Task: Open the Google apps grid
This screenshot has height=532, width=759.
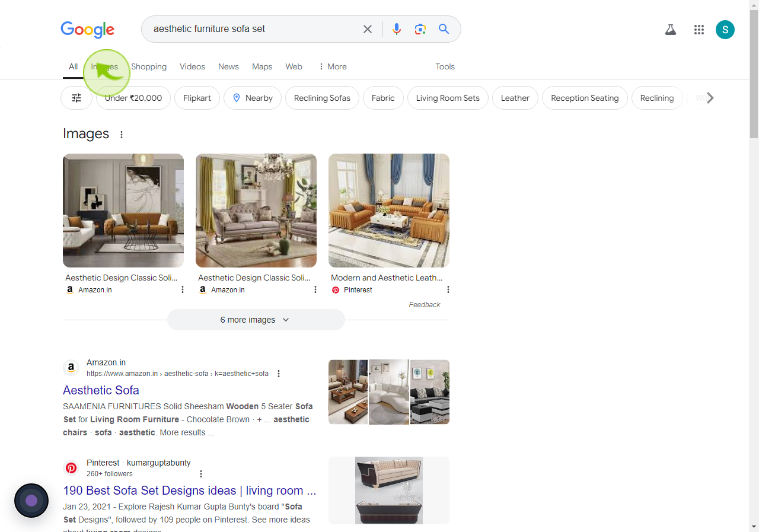Action: (699, 30)
